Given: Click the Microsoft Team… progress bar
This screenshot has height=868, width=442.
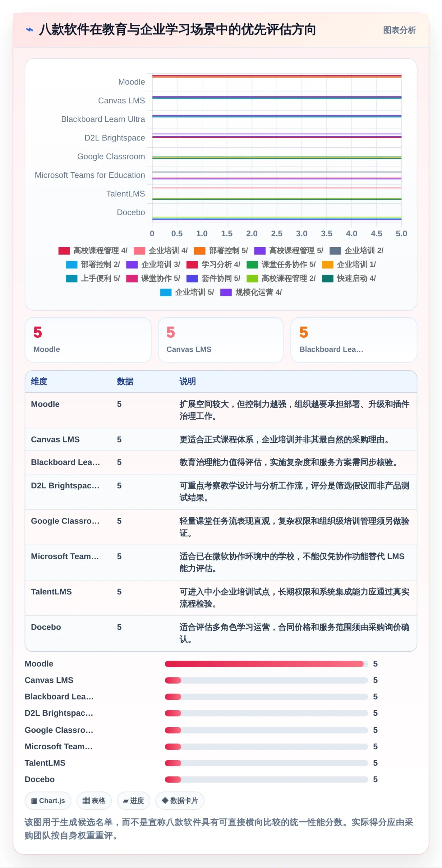Looking at the screenshot, I should coord(266,747).
